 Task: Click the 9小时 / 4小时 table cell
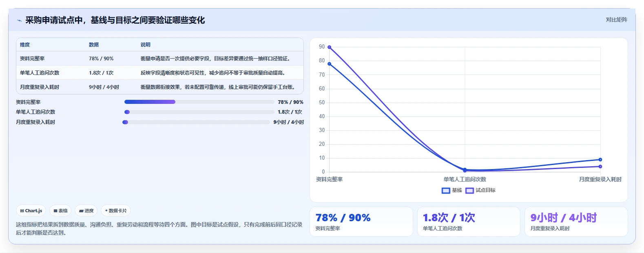(x=104, y=87)
